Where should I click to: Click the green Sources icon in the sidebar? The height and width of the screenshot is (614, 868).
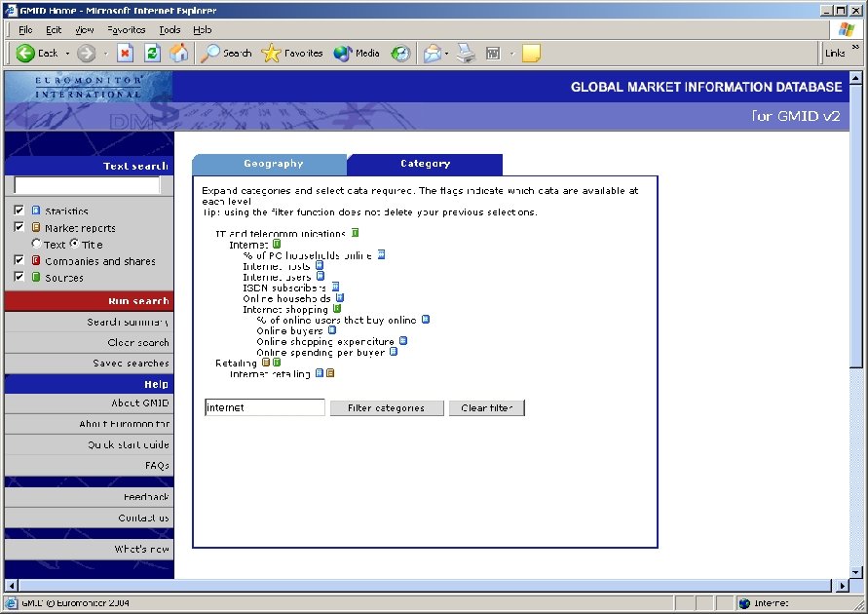[x=36, y=278]
